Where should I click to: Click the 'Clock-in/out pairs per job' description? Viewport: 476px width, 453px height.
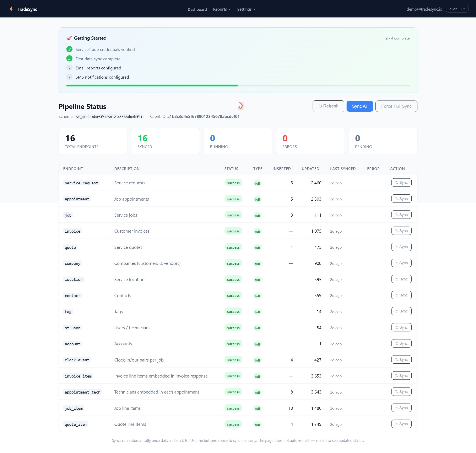click(139, 360)
